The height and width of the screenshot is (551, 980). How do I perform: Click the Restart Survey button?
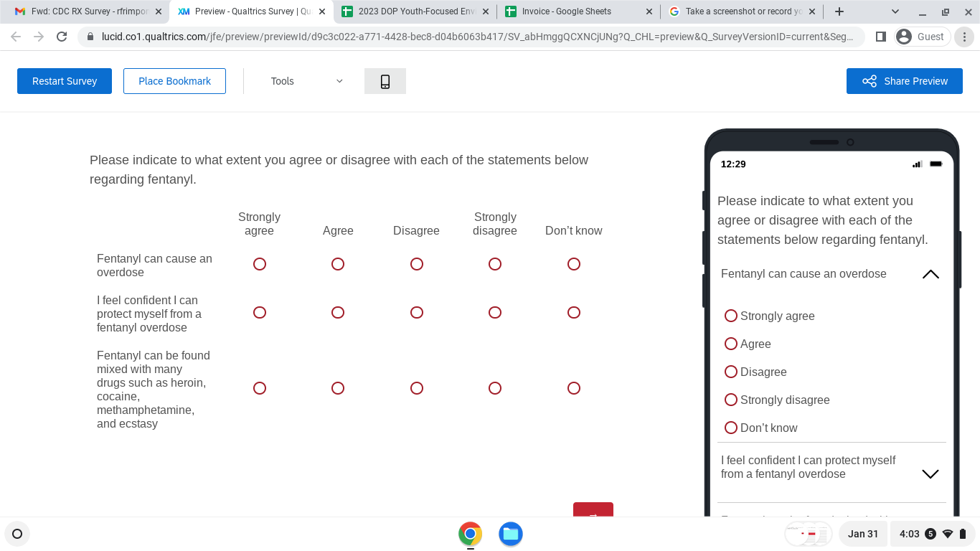65,81
